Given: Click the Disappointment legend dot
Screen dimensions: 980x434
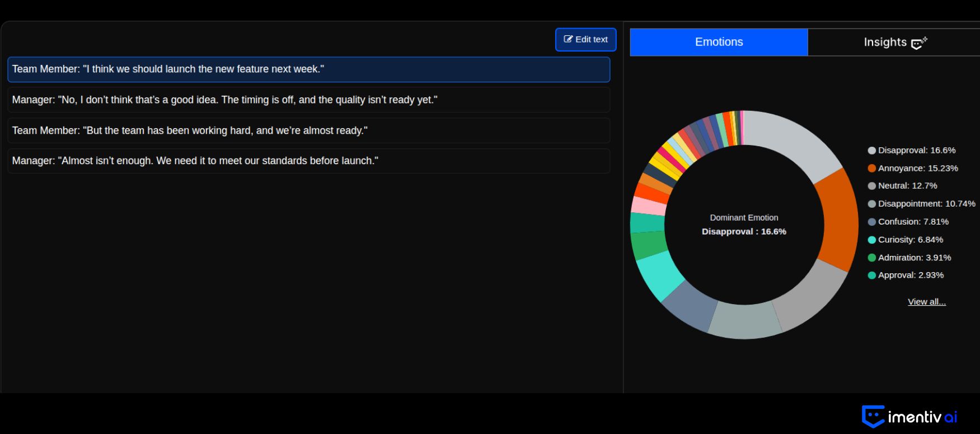Looking at the screenshot, I should point(871,204).
